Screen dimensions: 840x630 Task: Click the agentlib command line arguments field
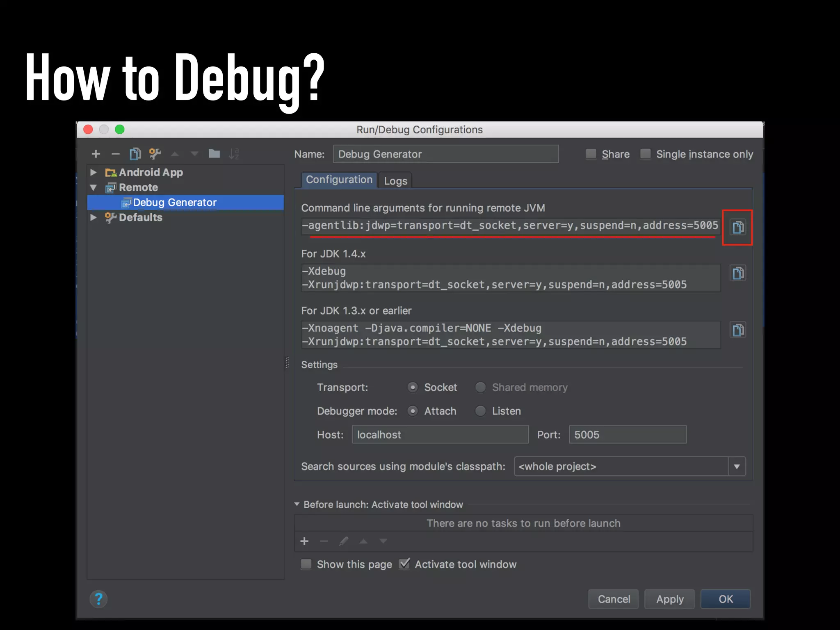point(511,226)
